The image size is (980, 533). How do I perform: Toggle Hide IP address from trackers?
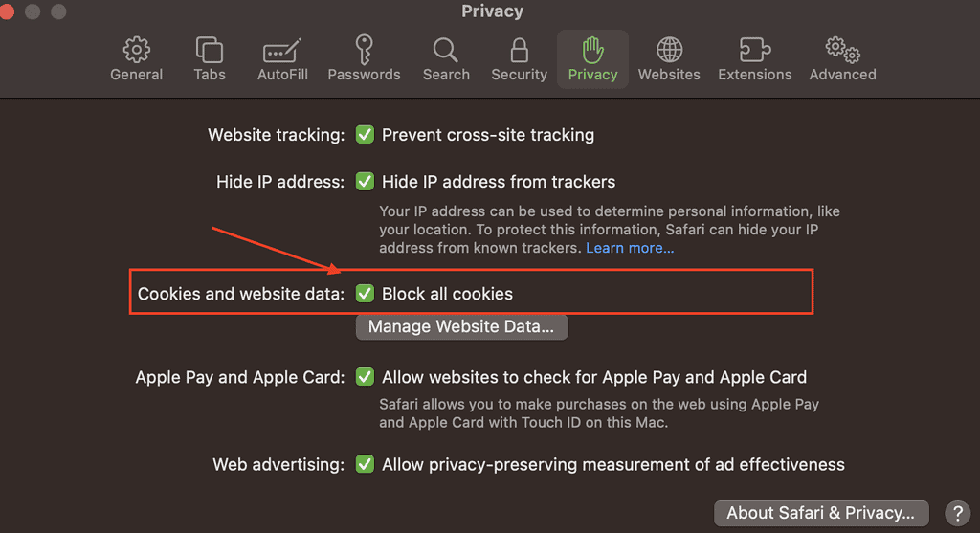point(365,182)
